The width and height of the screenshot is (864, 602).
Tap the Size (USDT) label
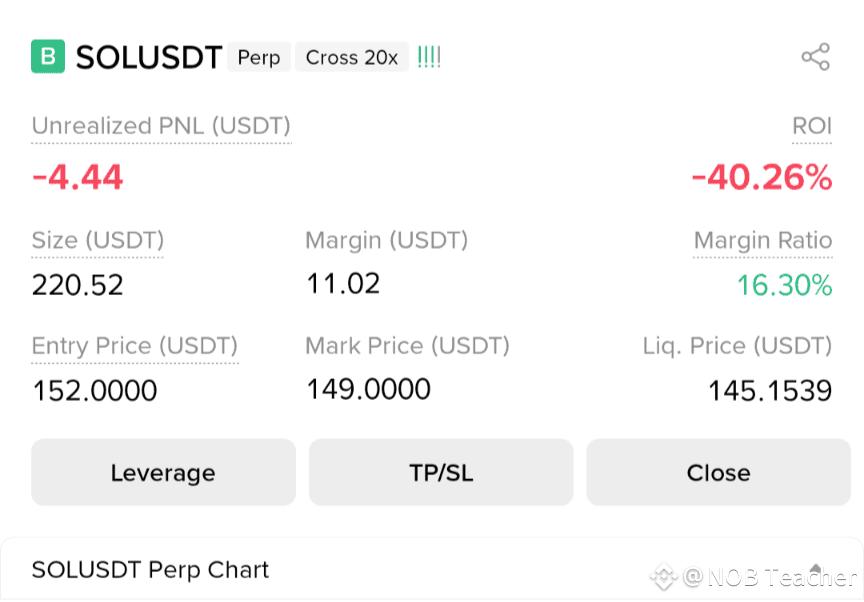click(x=98, y=241)
